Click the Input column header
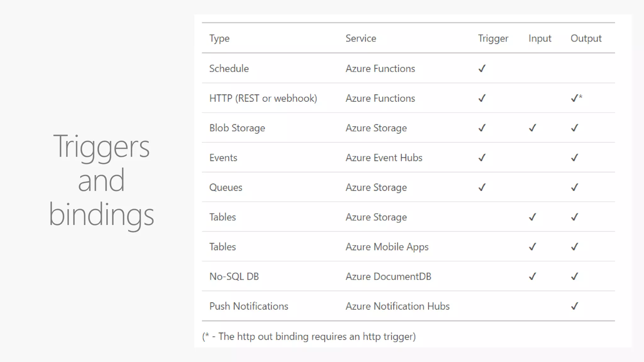Image resolution: width=644 pixels, height=362 pixels. [x=540, y=38]
